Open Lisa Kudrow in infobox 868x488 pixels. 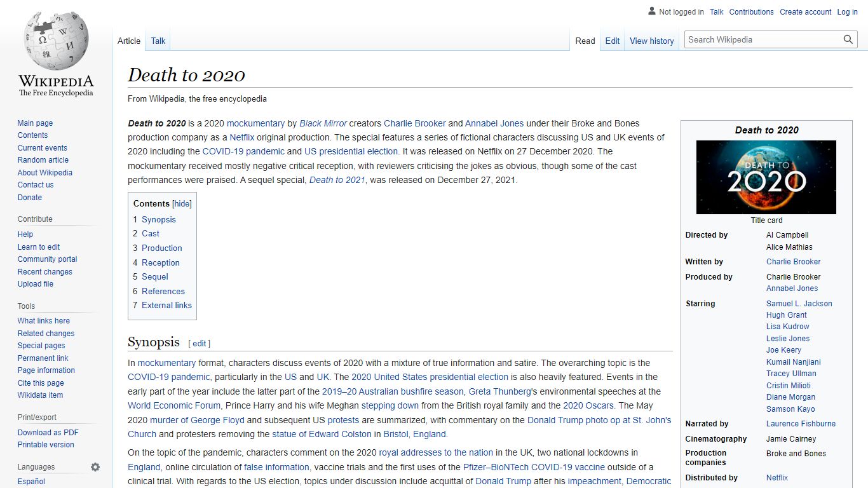(788, 327)
